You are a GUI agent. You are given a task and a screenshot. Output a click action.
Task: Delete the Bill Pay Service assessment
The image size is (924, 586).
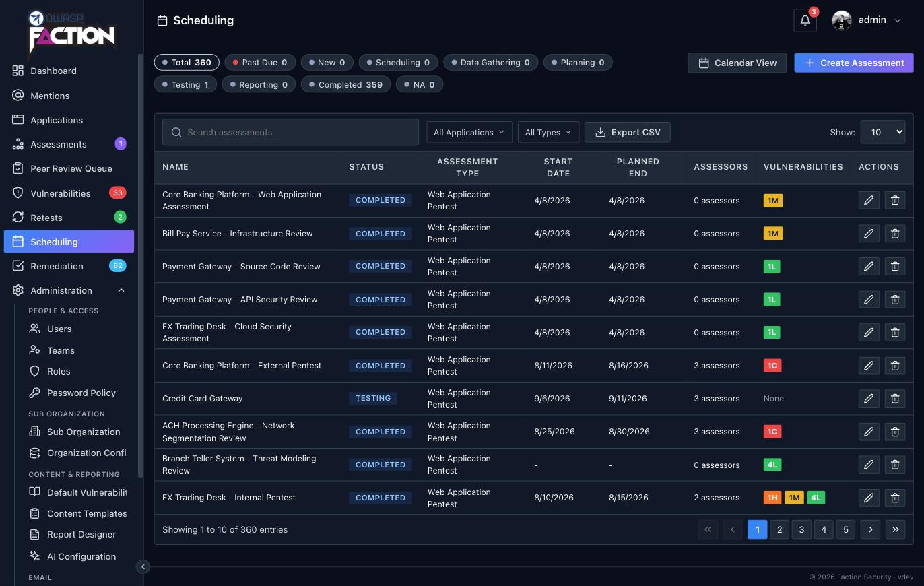click(895, 234)
